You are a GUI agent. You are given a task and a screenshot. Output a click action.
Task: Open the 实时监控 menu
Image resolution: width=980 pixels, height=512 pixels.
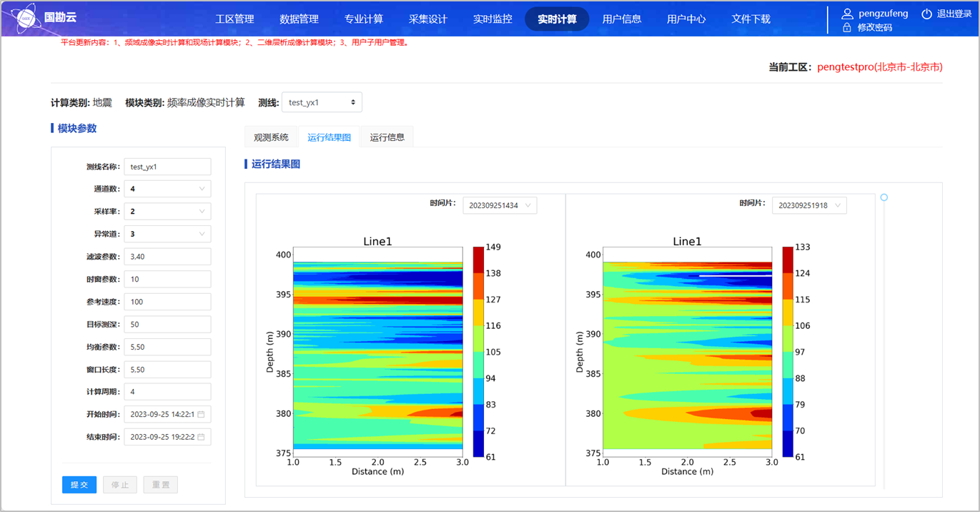tap(493, 19)
